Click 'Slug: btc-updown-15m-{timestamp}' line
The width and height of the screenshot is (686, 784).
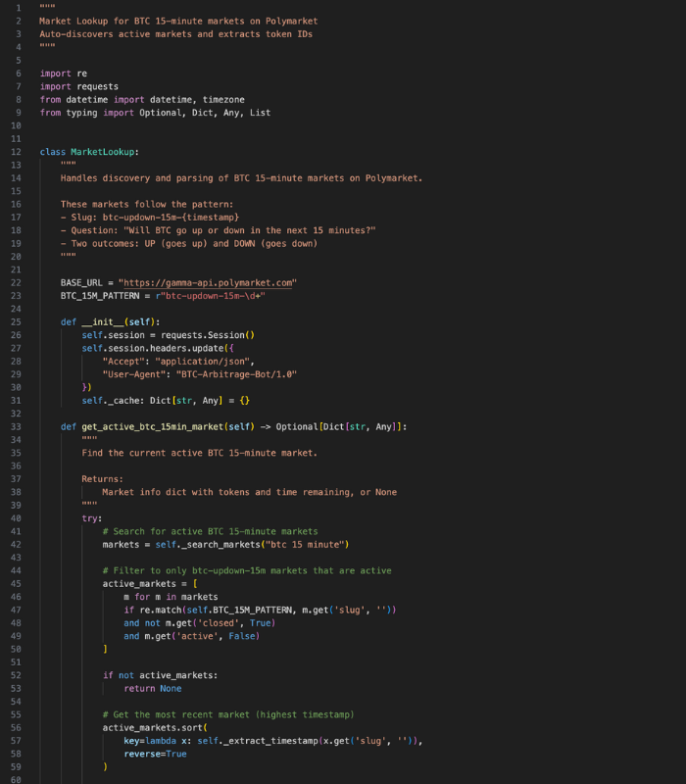150,218
